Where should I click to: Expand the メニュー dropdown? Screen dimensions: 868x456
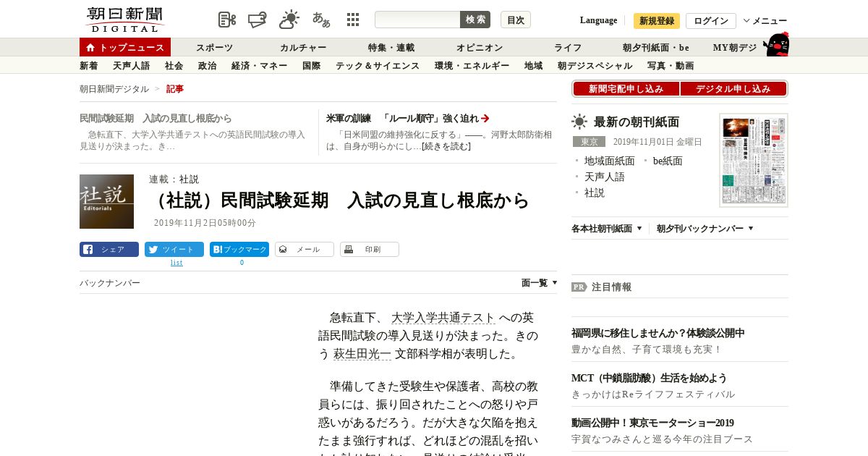[x=765, y=20]
